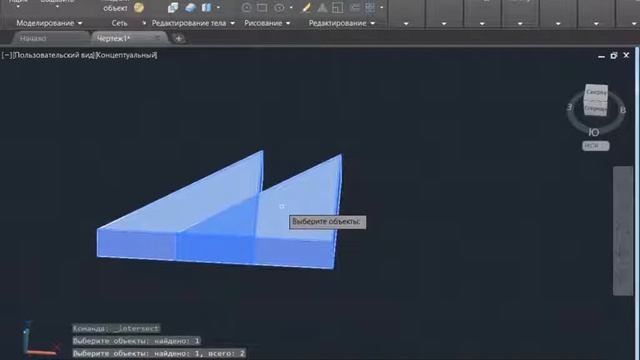This screenshot has height=360, width=640.
Task: Click the edit icon left of the array grid
Action: [x=355, y=7]
